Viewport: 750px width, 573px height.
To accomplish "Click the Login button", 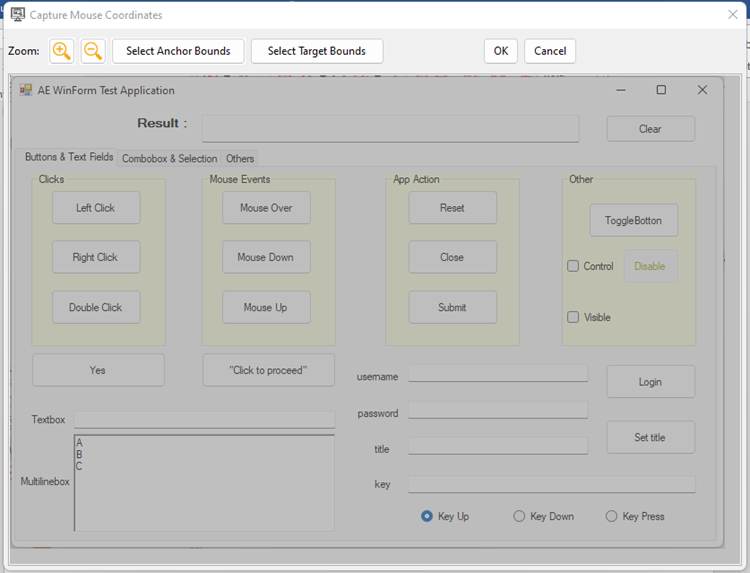I will [x=650, y=381].
